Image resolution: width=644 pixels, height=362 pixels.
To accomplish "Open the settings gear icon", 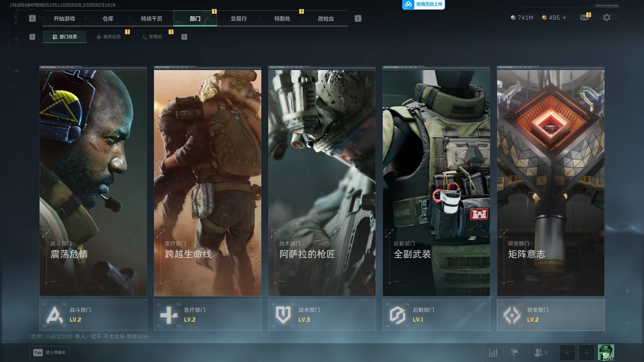I will [x=607, y=17].
